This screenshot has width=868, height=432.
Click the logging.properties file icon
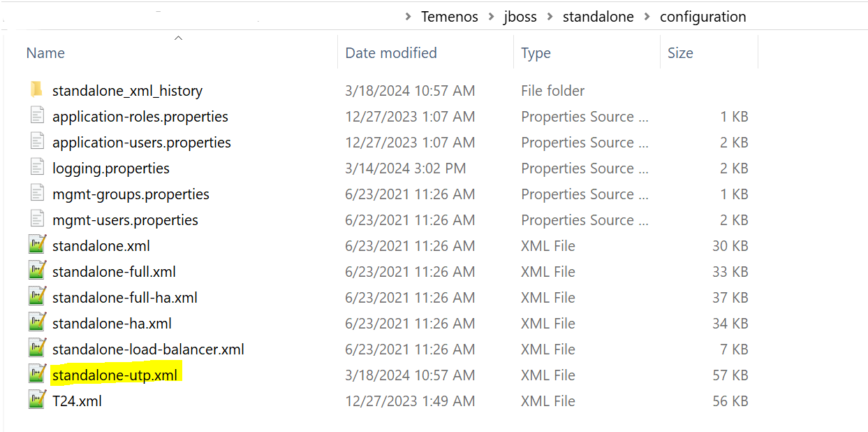pos(37,168)
